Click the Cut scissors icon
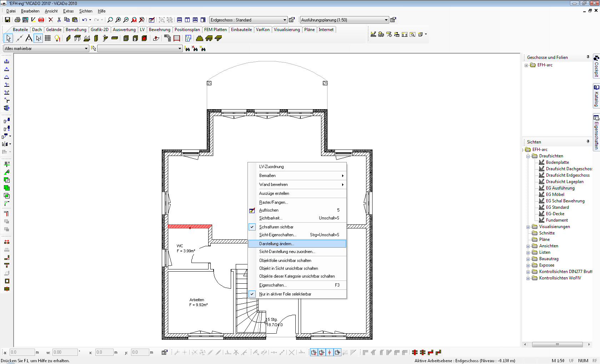The height and width of the screenshot is (364, 600). [59, 20]
